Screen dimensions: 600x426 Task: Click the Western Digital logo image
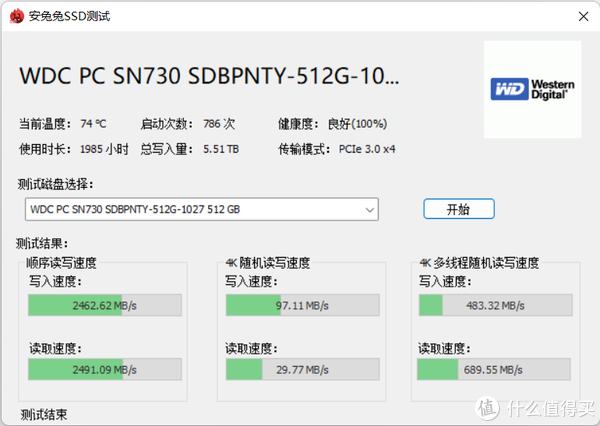(532, 89)
